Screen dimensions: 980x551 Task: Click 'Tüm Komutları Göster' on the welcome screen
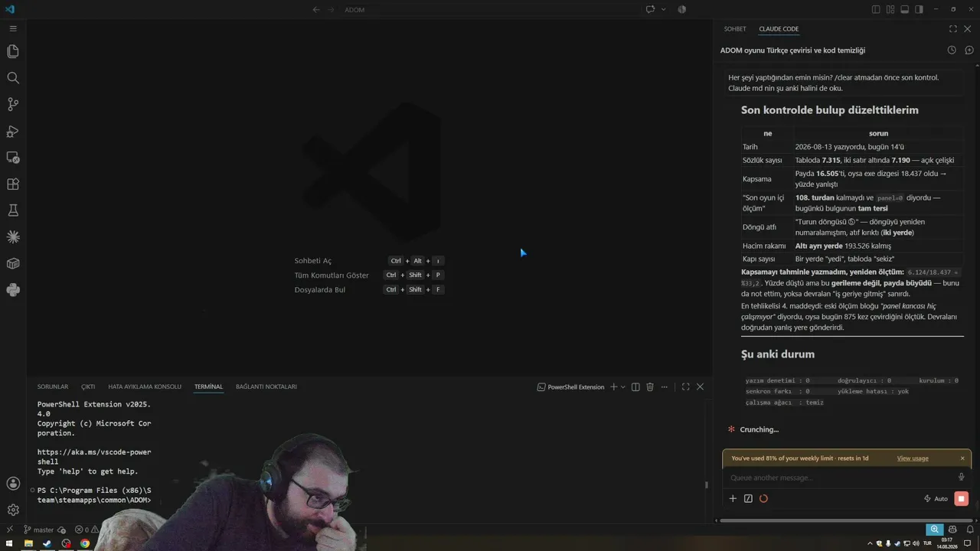point(332,275)
